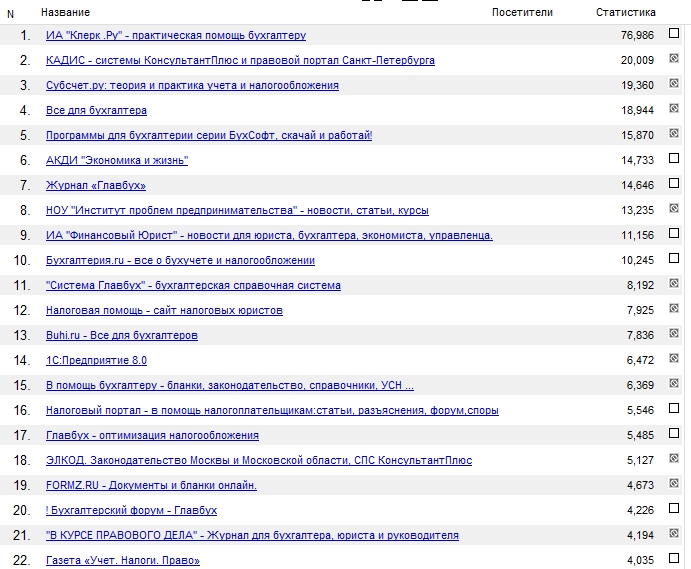Open 1С:Предприятие 8.0 link
The width and height of the screenshot is (691, 569).
tap(96, 361)
